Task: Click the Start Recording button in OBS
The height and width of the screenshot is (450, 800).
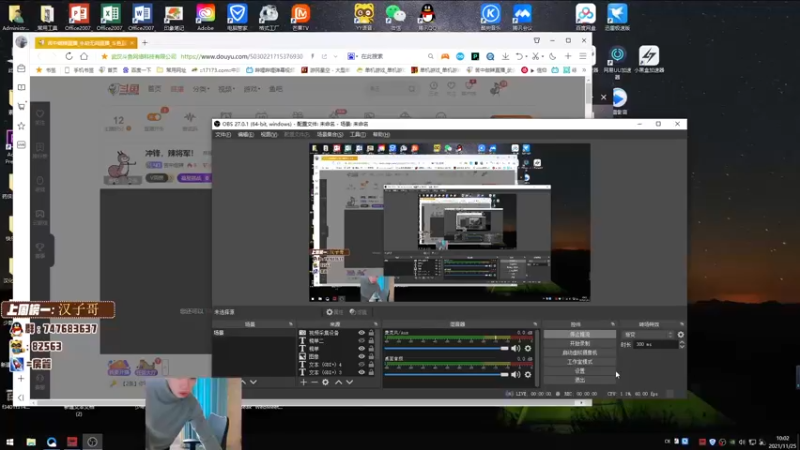Action: (580, 343)
